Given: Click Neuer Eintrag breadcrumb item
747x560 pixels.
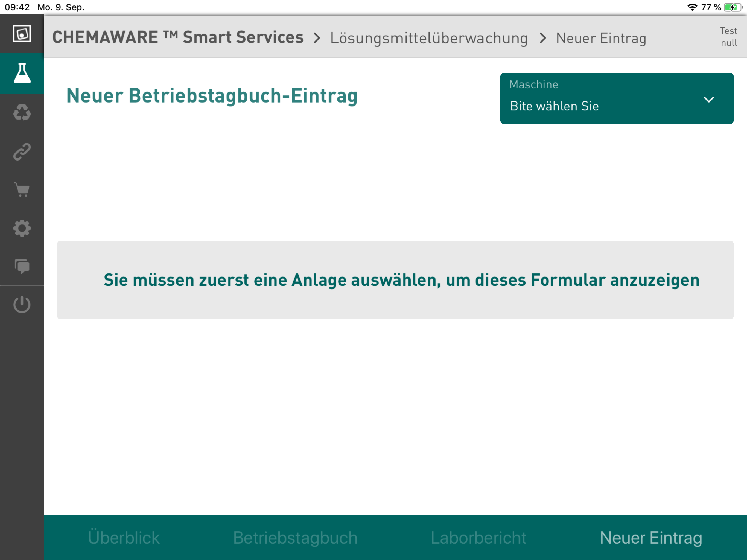Looking at the screenshot, I should (601, 38).
